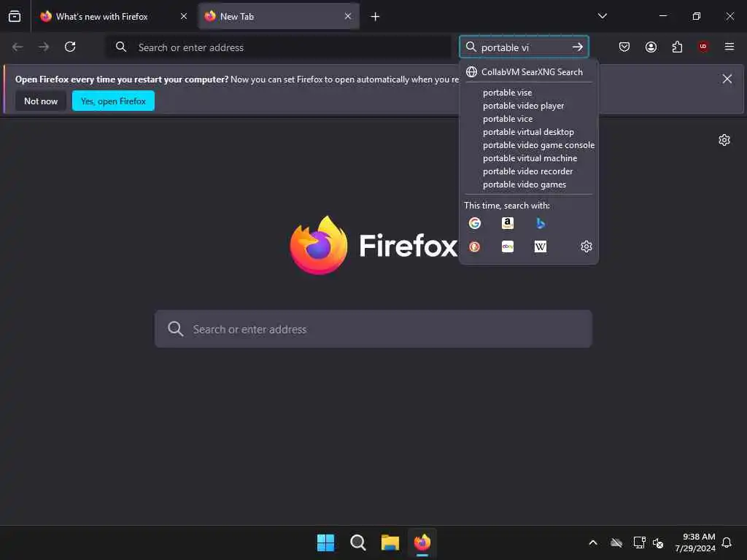The image size is (747, 560).
Task: Click the search bar go arrow
Action: tap(578, 47)
